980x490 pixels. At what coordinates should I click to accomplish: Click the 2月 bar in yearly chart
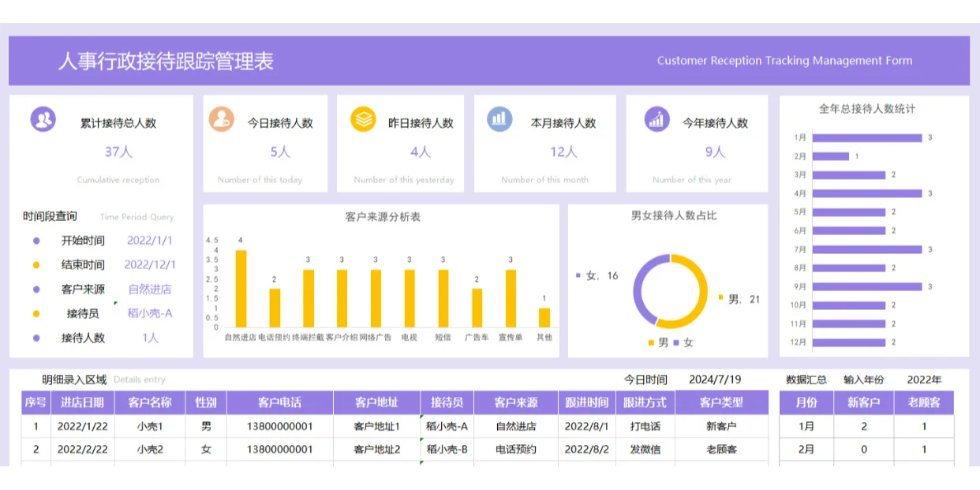pyautogui.click(x=831, y=156)
